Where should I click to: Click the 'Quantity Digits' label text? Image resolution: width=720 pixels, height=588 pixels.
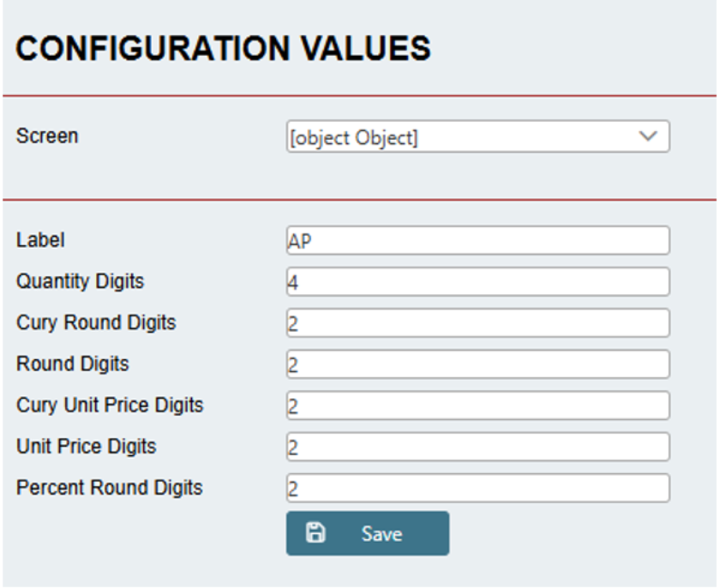point(80,281)
